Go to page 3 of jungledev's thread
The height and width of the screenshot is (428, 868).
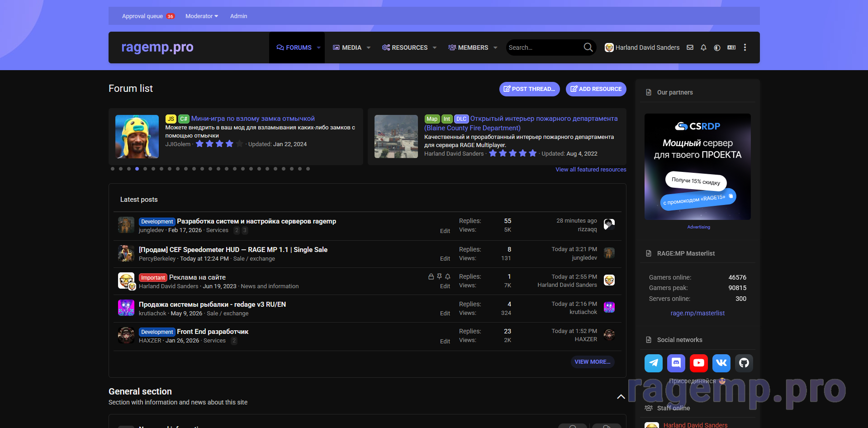[x=245, y=230]
